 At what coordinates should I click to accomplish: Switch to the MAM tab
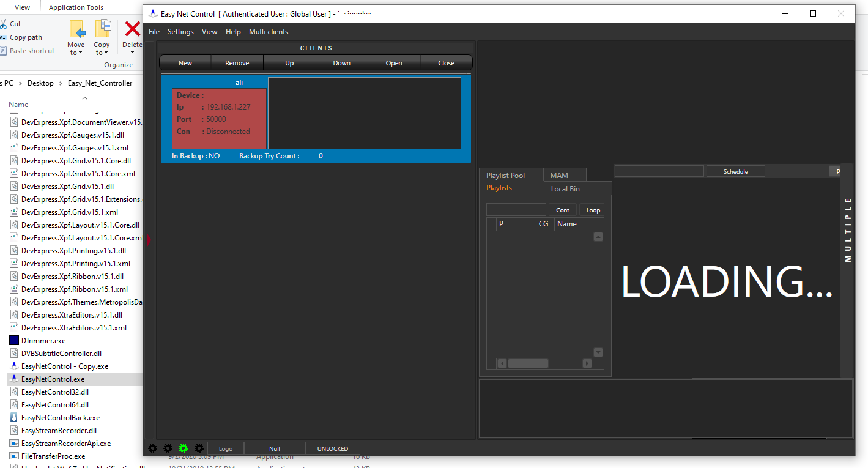click(x=559, y=176)
